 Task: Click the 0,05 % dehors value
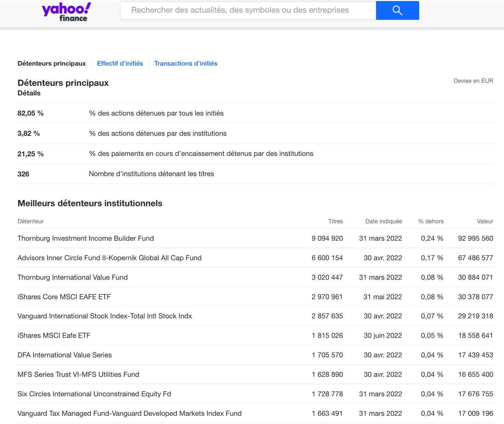[432, 335]
